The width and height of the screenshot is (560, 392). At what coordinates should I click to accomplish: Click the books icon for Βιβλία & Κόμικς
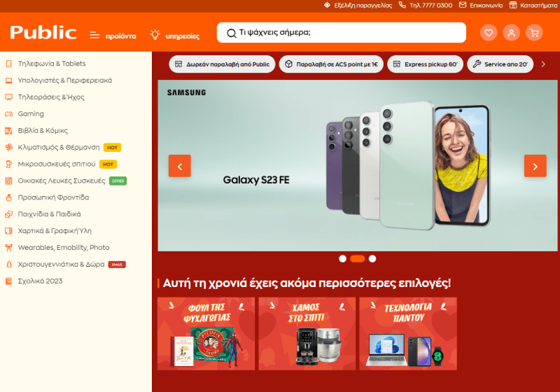pyautogui.click(x=9, y=131)
